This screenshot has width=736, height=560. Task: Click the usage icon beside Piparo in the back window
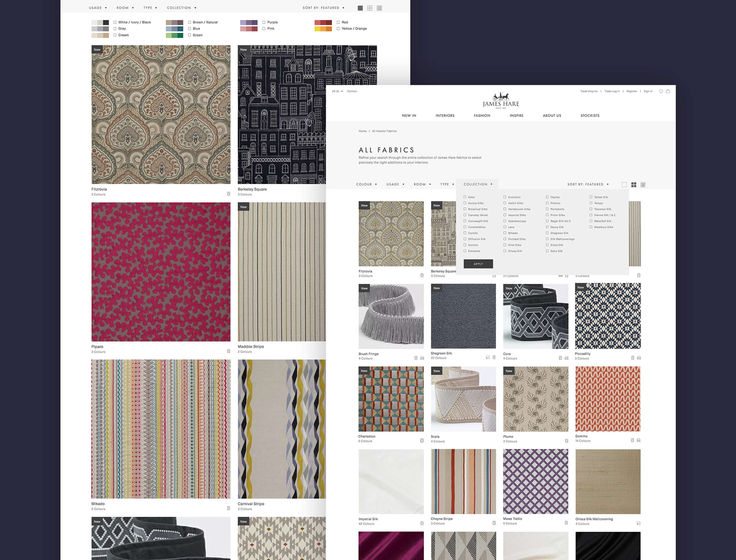pyautogui.click(x=228, y=351)
